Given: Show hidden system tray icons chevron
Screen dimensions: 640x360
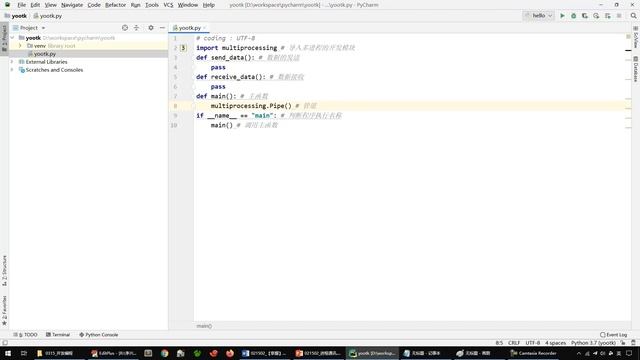Looking at the screenshot, I should coord(578,353).
